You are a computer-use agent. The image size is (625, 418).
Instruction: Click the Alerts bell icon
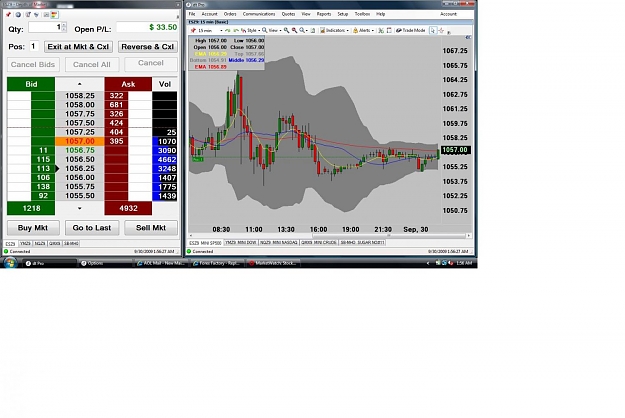pyautogui.click(x=356, y=30)
